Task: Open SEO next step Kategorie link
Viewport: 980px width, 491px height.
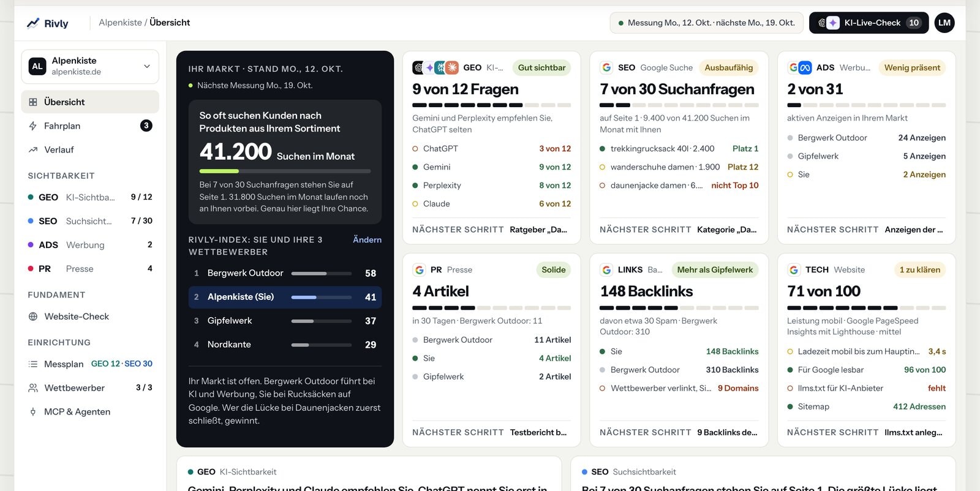Action: pyautogui.click(x=727, y=230)
